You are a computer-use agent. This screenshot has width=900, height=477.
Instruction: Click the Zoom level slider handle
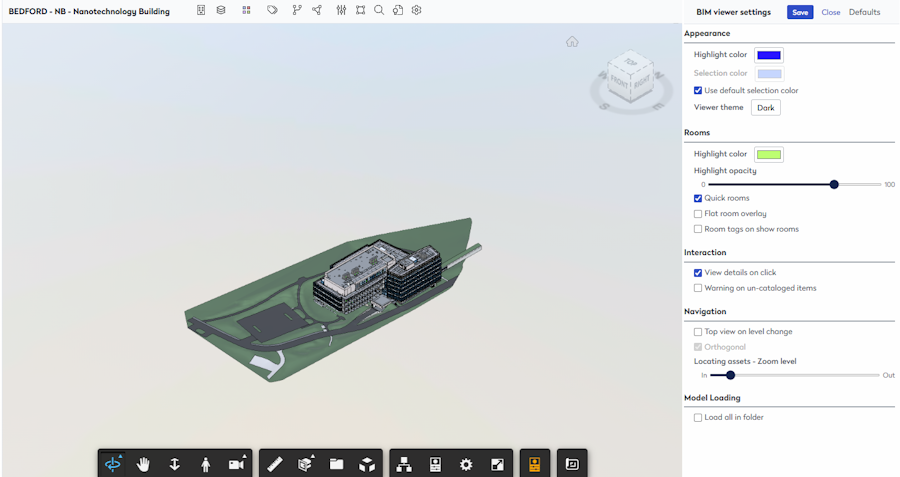tap(730, 375)
